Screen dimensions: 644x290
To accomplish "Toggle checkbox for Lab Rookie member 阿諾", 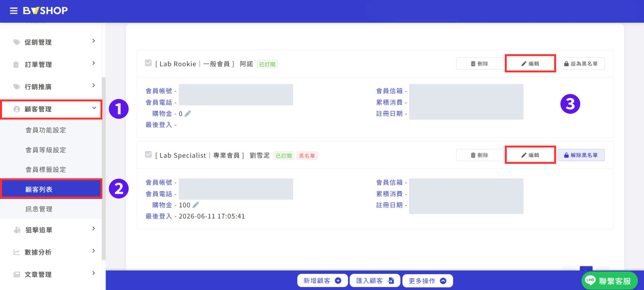I will pyautogui.click(x=148, y=63).
